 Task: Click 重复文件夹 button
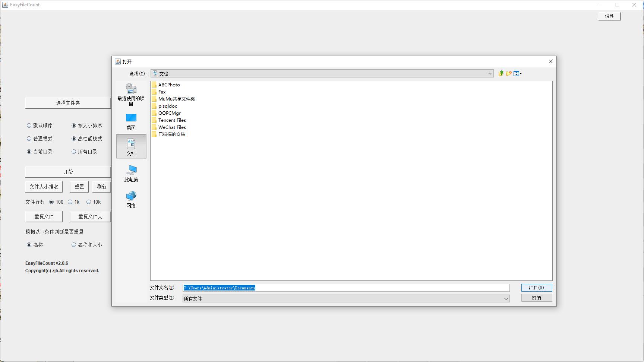tap(91, 216)
